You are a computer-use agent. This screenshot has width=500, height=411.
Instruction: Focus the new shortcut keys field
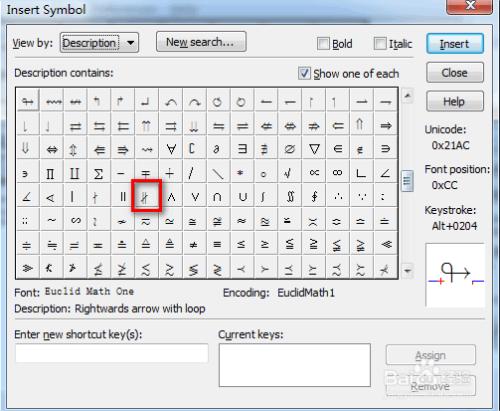(x=112, y=353)
